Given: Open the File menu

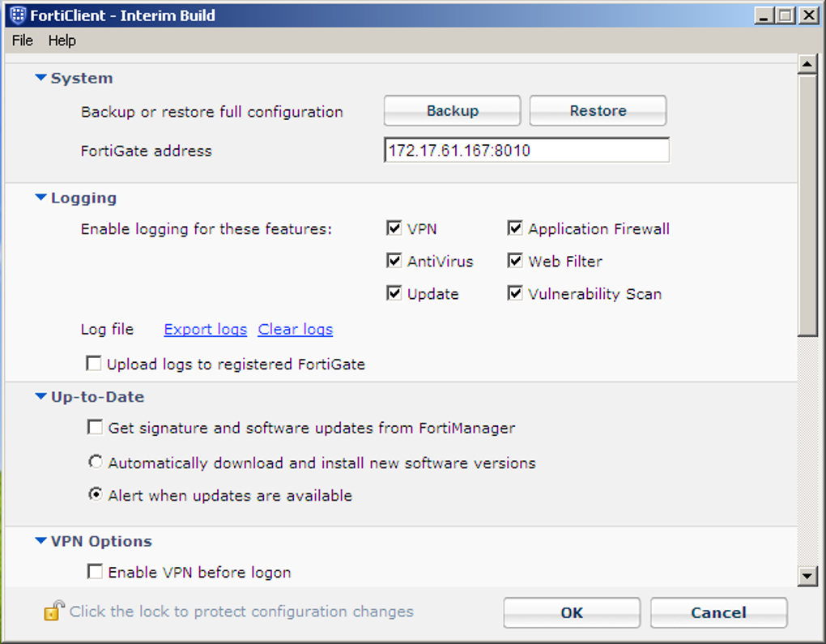Looking at the screenshot, I should point(22,41).
